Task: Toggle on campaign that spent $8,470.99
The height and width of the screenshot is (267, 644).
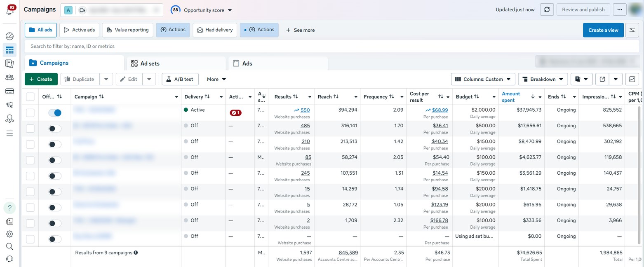Action: coord(55,144)
